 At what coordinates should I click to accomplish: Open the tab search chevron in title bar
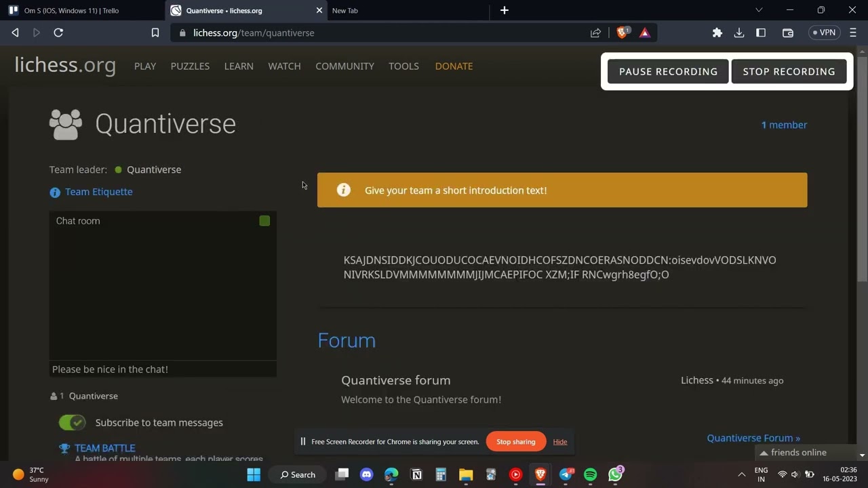tap(759, 10)
